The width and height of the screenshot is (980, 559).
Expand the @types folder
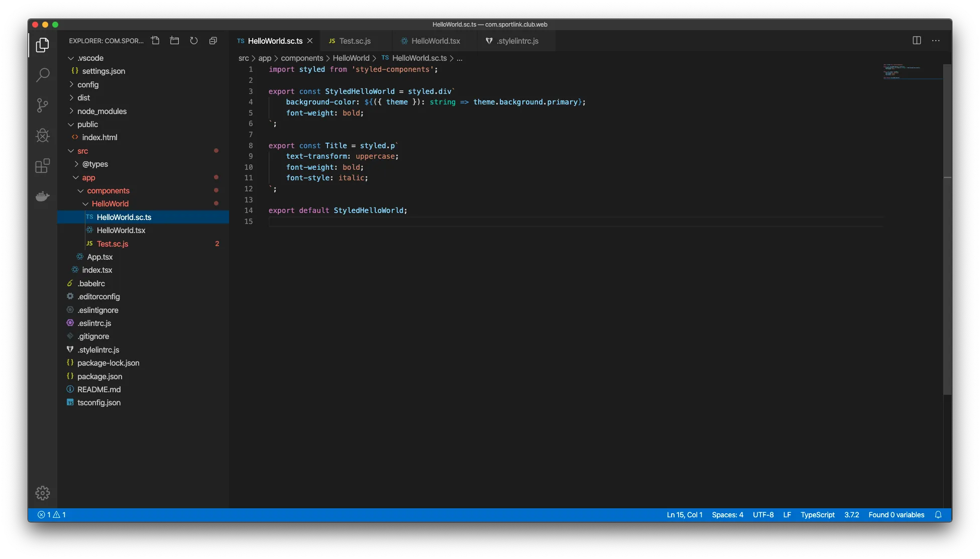(x=95, y=164)
